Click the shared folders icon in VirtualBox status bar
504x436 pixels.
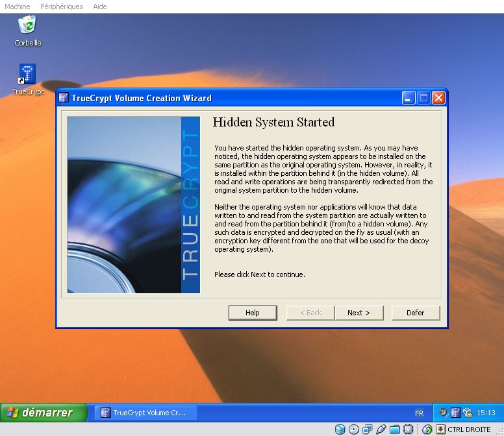coord(394,430)
